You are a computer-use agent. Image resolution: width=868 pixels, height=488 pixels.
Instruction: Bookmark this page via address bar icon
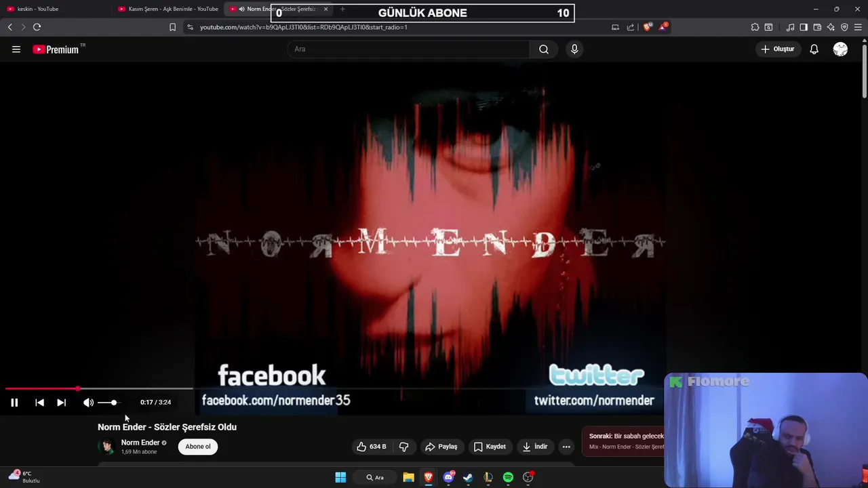pos(172,27)
